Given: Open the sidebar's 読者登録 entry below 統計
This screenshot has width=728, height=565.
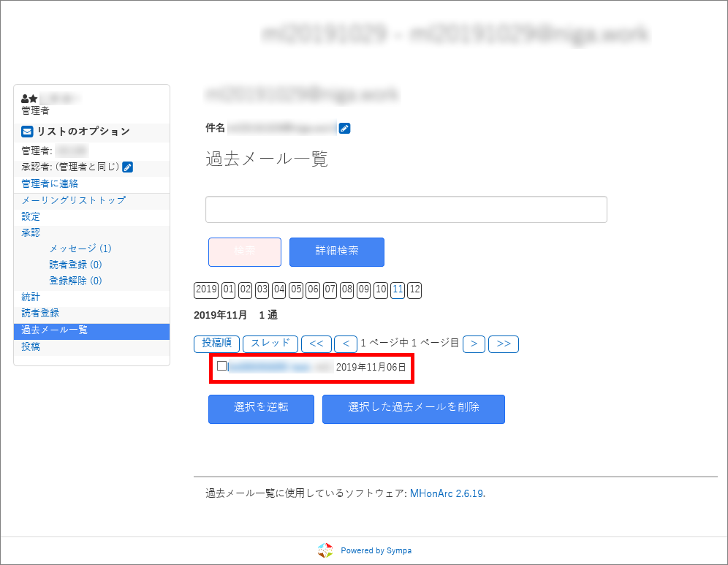Looking at the screenshot, I should click(40, 313).
